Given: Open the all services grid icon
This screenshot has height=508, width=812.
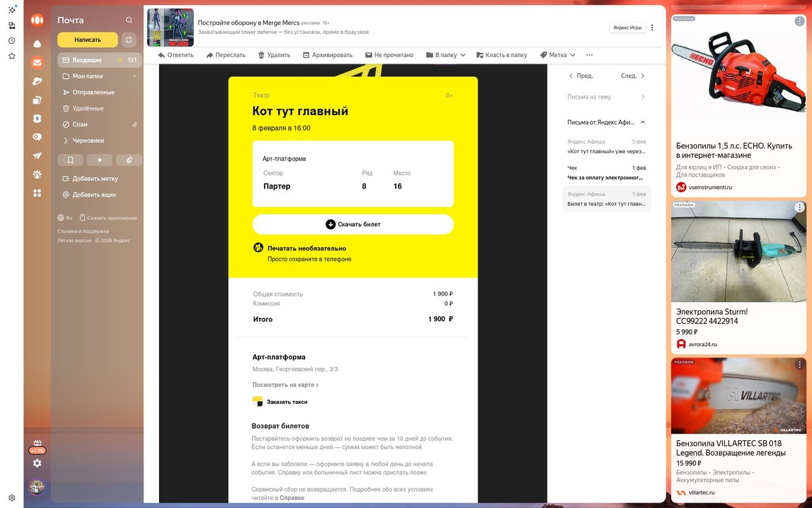Looking at the screenshot, I should coord(37,193).
